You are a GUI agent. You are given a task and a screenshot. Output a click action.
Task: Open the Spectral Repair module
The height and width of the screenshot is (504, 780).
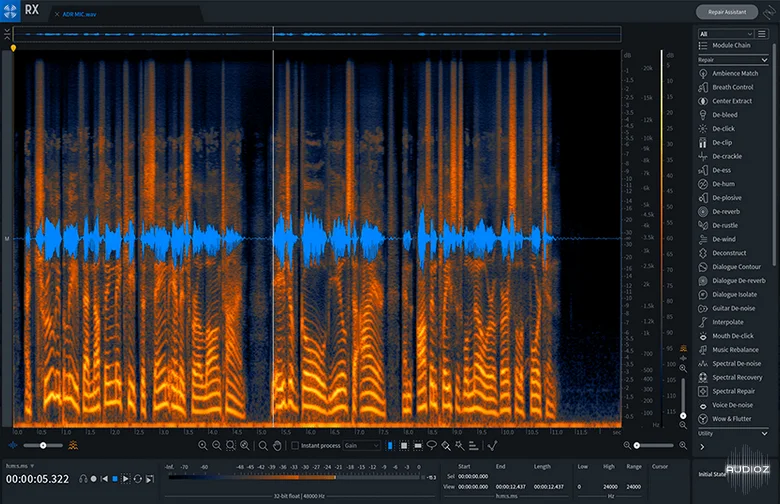pos(727,391)
